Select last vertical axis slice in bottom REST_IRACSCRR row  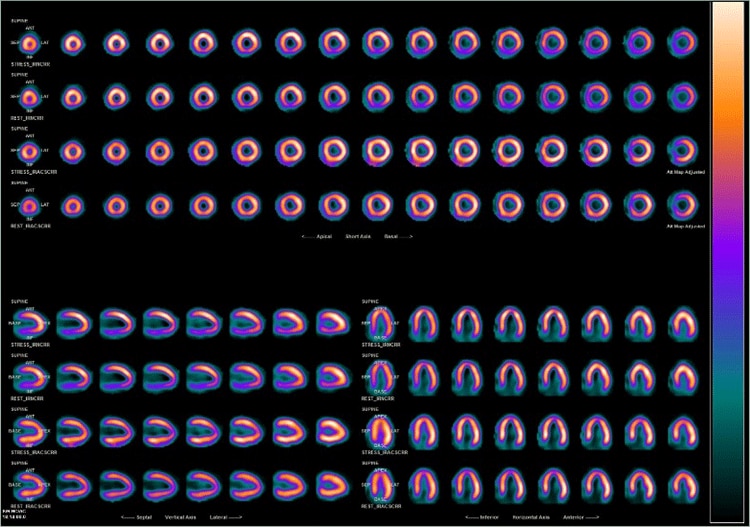click(332, 485)
